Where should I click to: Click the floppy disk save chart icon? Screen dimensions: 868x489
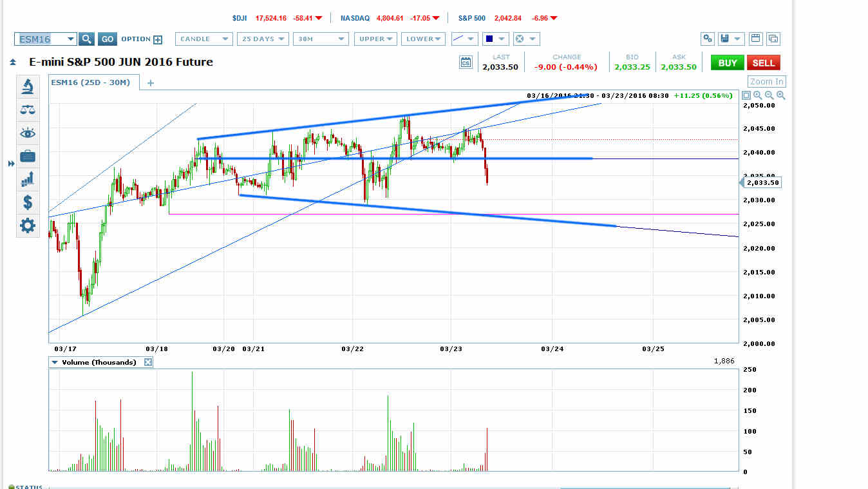(x=726, y=39)
